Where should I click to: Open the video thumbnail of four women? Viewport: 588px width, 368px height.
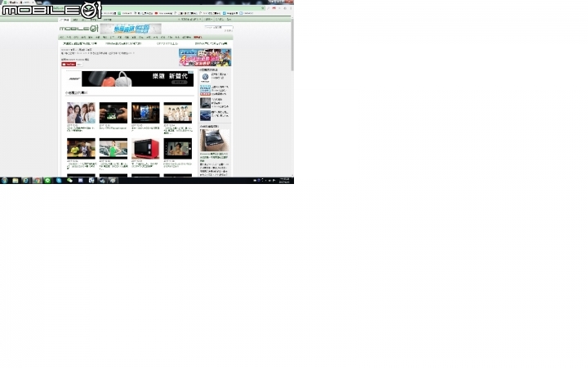[81, 113]
